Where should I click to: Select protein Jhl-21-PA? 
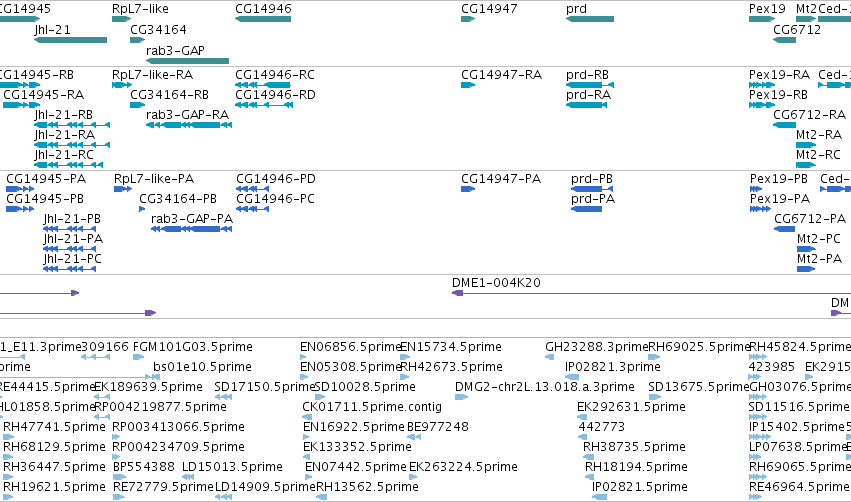click(x=69, y=249)
